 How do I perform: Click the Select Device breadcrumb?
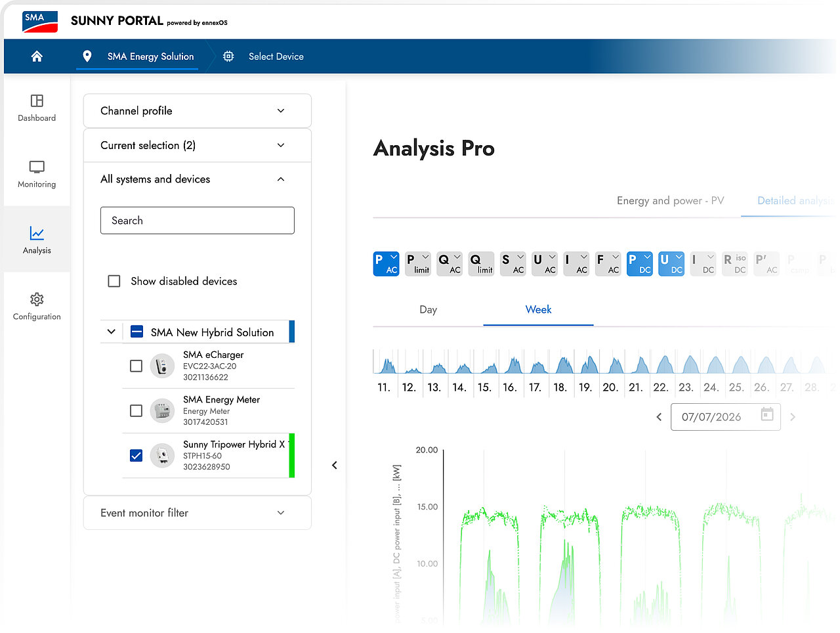click(x=276, y=56)
